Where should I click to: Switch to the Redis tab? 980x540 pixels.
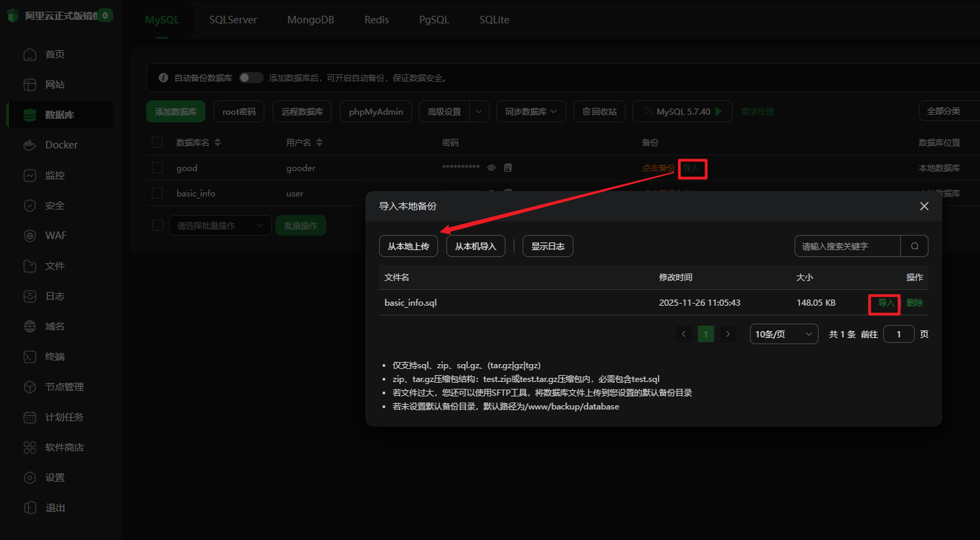(x=376, y=20)
